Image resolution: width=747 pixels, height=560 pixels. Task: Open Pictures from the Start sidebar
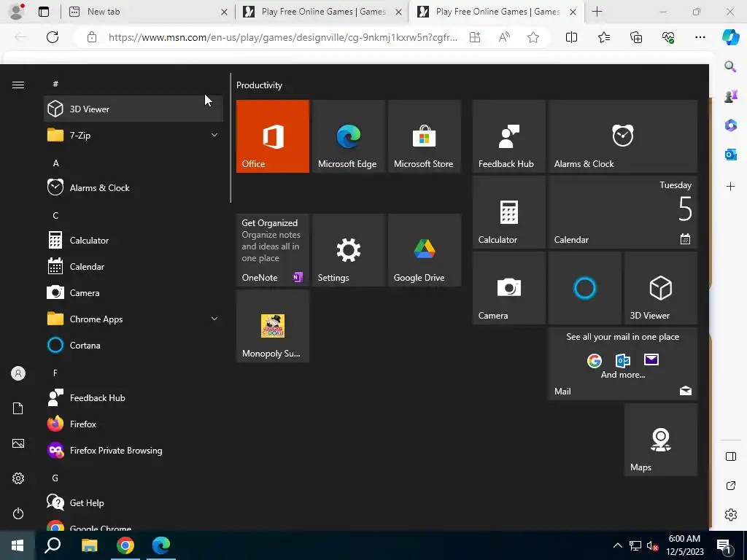[x=18, y=443]
